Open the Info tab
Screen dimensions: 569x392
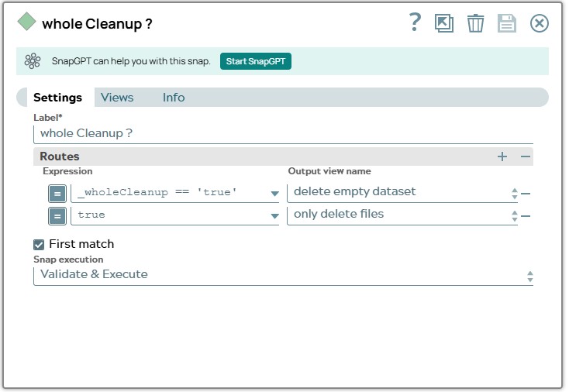click(174, 97)
